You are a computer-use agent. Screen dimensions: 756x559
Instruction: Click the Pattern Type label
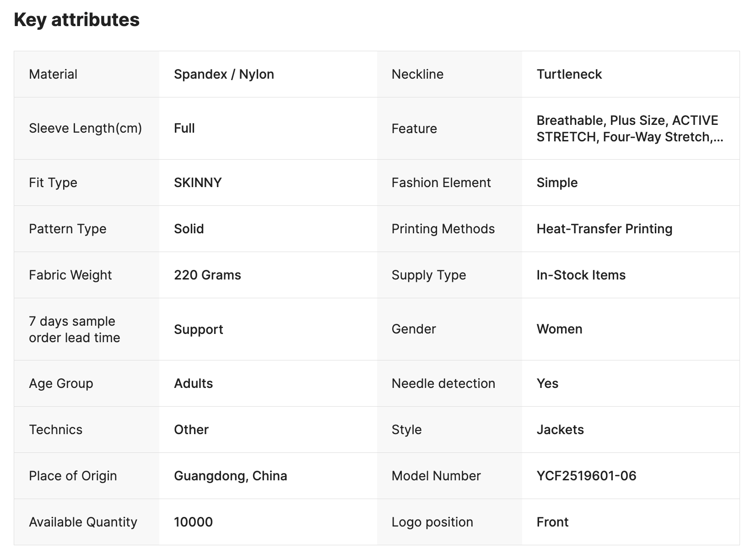point(67,229)
